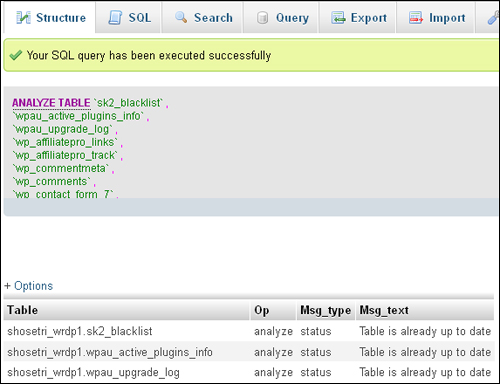Click the Search magnifier icon

coord(181,17)
